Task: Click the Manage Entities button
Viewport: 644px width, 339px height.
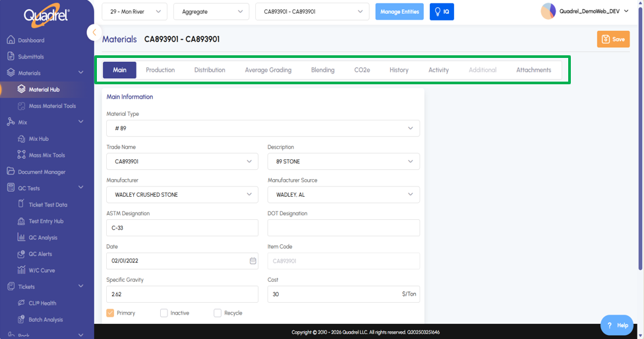Action: [399, 11]
